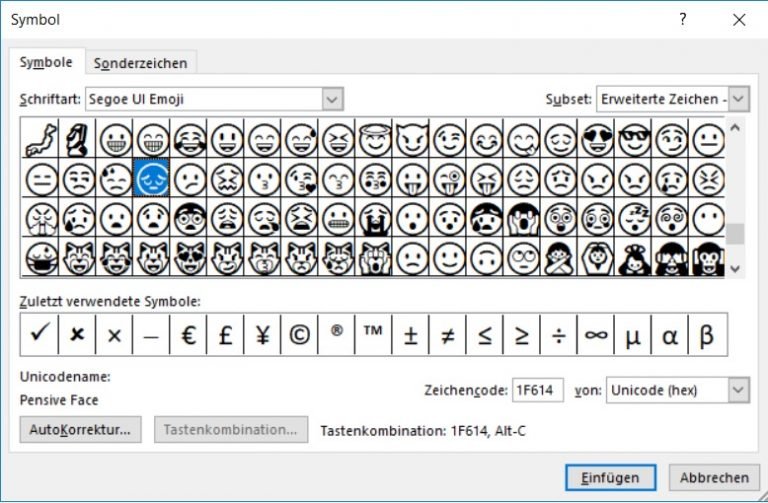Select the face blowing a kiss with heart
768x503 pixels.
coord(300,178)
